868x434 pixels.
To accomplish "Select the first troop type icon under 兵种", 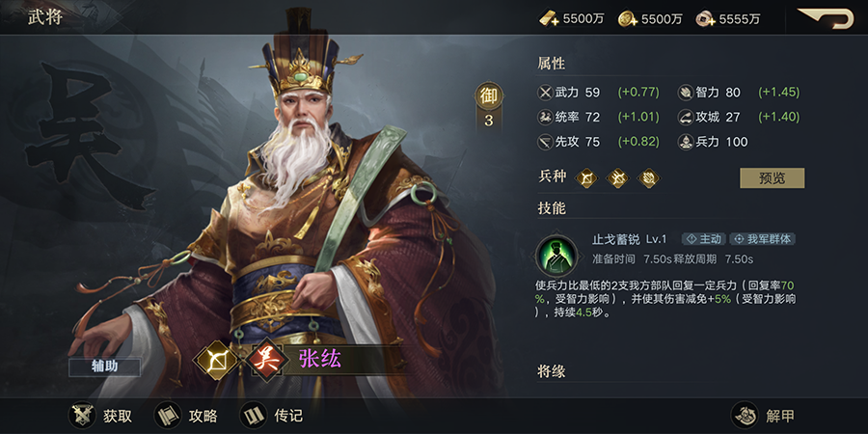I will [x=586, y=177].
